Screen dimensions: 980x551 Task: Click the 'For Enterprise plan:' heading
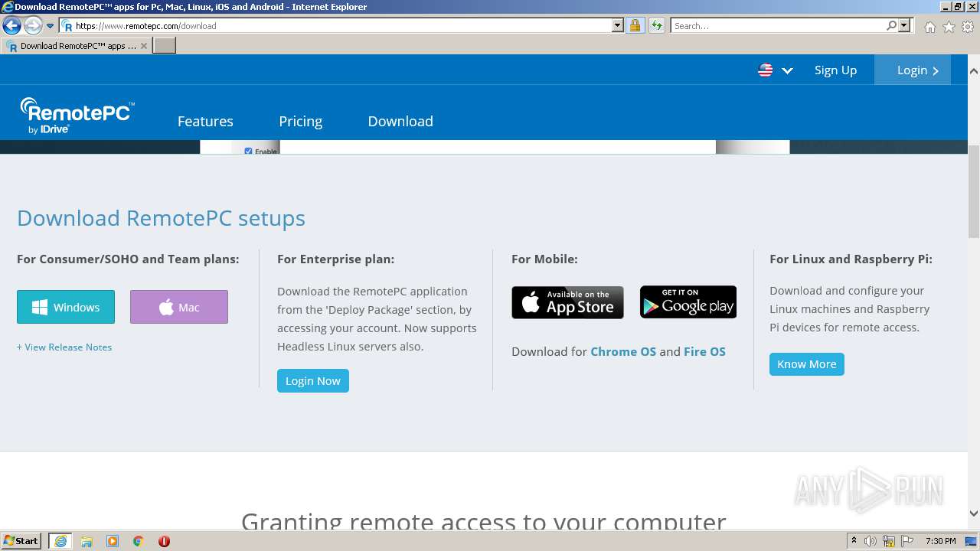pos(335,259)
